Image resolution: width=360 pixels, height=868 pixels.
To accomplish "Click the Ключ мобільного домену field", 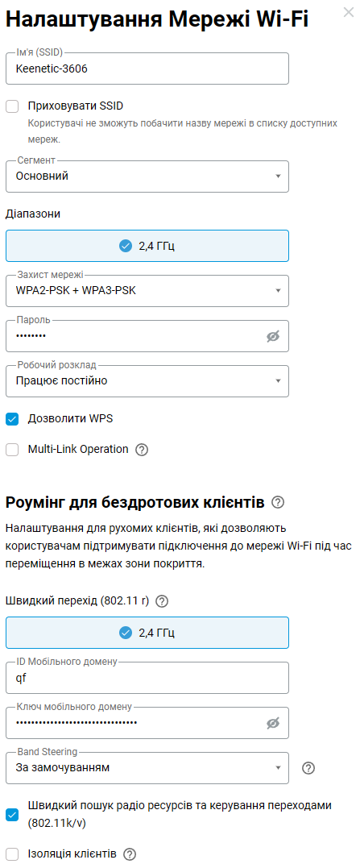I will click(x=147, y=723).
